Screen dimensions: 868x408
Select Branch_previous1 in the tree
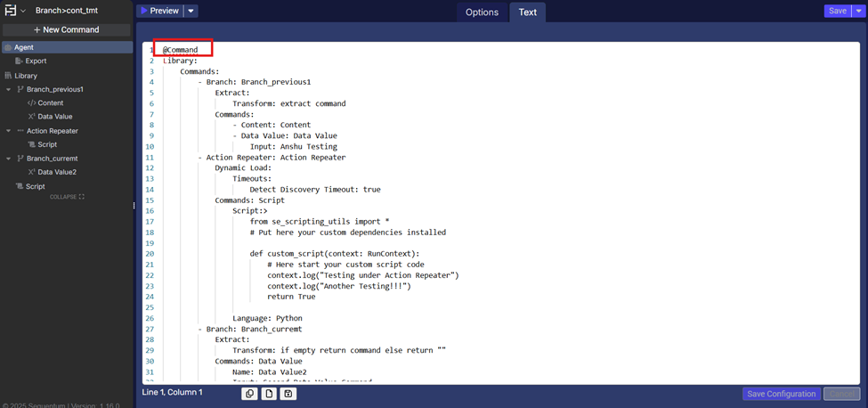(55, 89)
